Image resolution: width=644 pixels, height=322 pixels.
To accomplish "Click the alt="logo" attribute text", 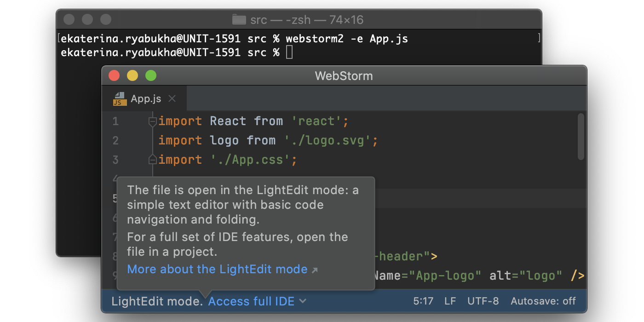I will click(526, 276).
